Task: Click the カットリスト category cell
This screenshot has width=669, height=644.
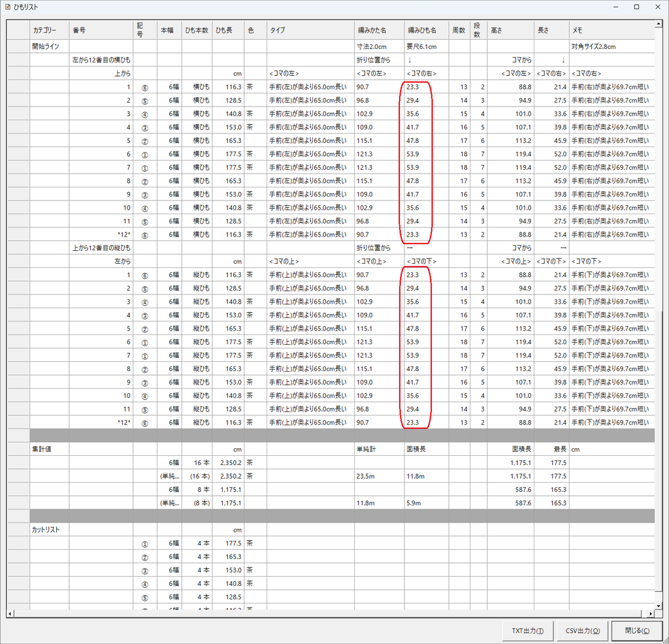Action: [x=50, y=530]
